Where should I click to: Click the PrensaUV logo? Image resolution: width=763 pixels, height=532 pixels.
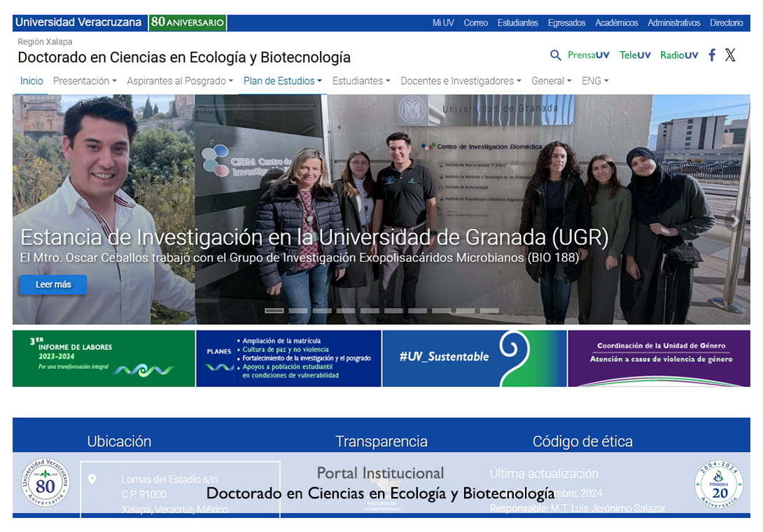coord(588,55)
